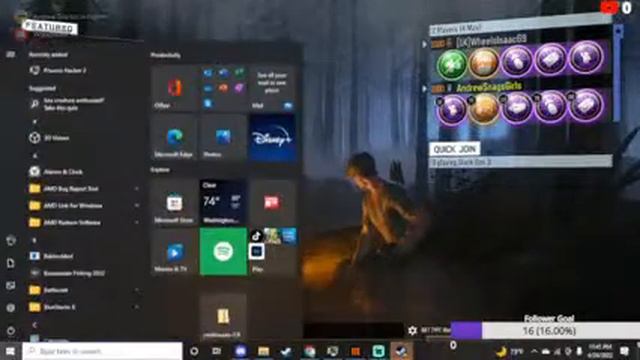Open Documents icon in Start sidebar

pos(11,263)
